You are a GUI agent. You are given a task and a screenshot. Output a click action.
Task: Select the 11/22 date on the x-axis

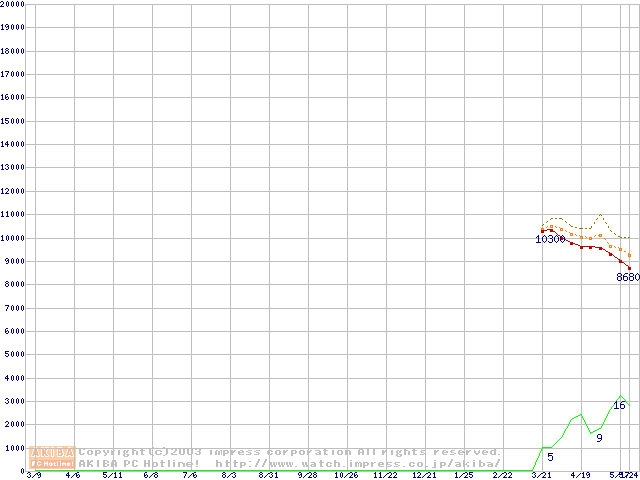pyautogui.click(x=385, y=476)
